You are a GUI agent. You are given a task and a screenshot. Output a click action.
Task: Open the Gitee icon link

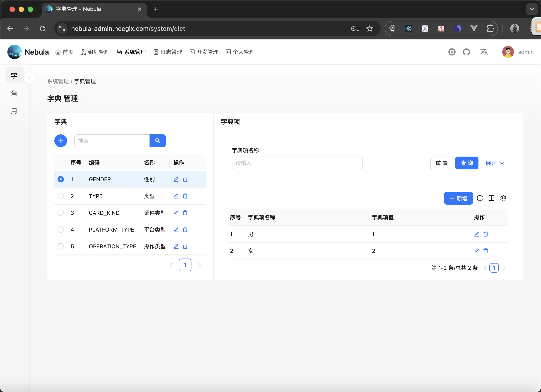pyautogui.click(x=452, y=52)
